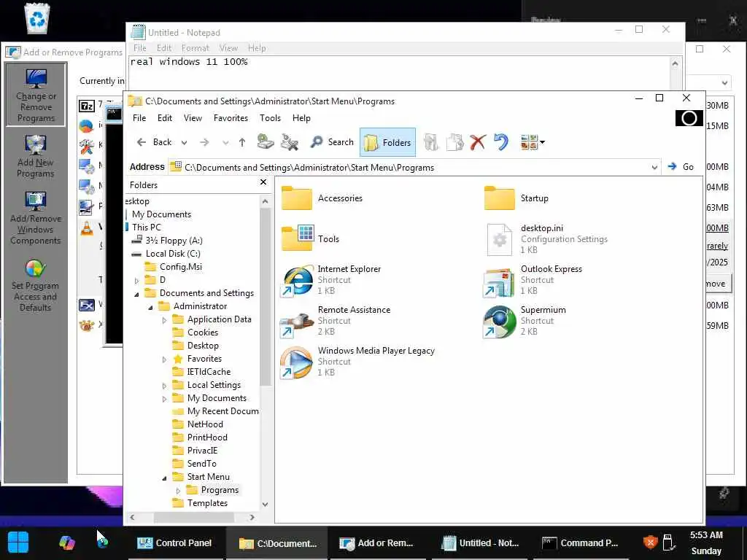The image size is (747, 560).
Task: Click the Forward arrow in Explorer toolbar
Action: click(204, 142)
